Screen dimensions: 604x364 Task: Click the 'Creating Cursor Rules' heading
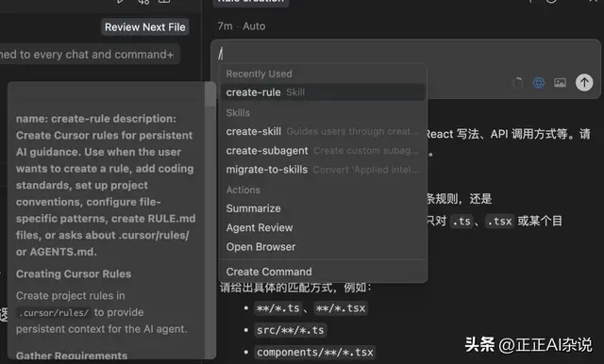point(74,274)
